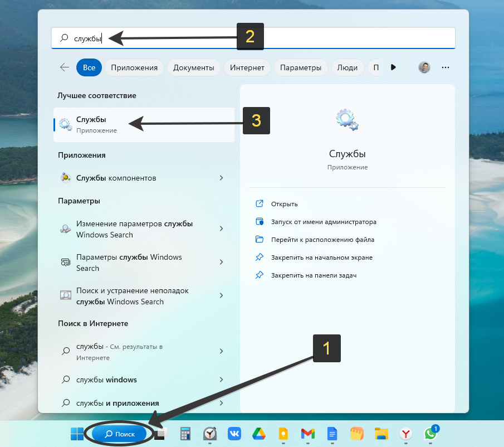The width and height of the screenshot is (504, 447).
Task: Select the Все filter tab
Action: coord(89,67)
